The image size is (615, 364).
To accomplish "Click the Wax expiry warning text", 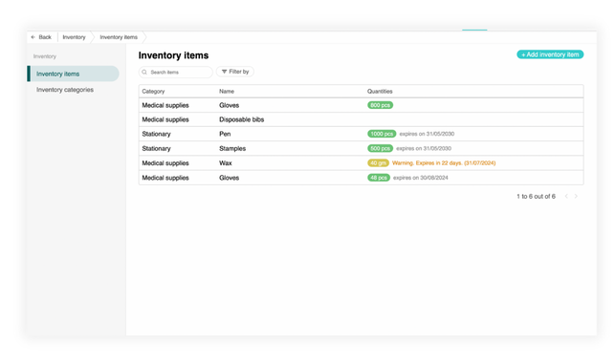I will click(x=444, y=163).
